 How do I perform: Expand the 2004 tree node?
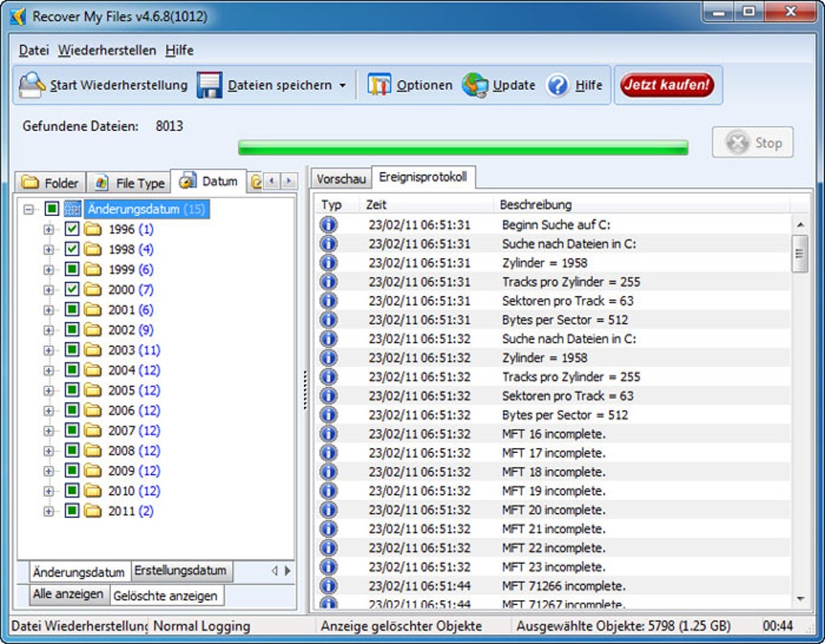(49, 371)
